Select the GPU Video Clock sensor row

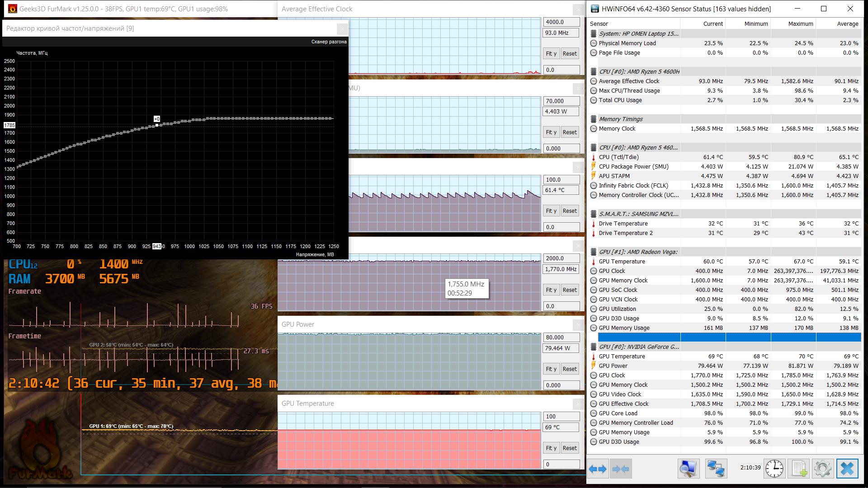[x=725, y=394]
